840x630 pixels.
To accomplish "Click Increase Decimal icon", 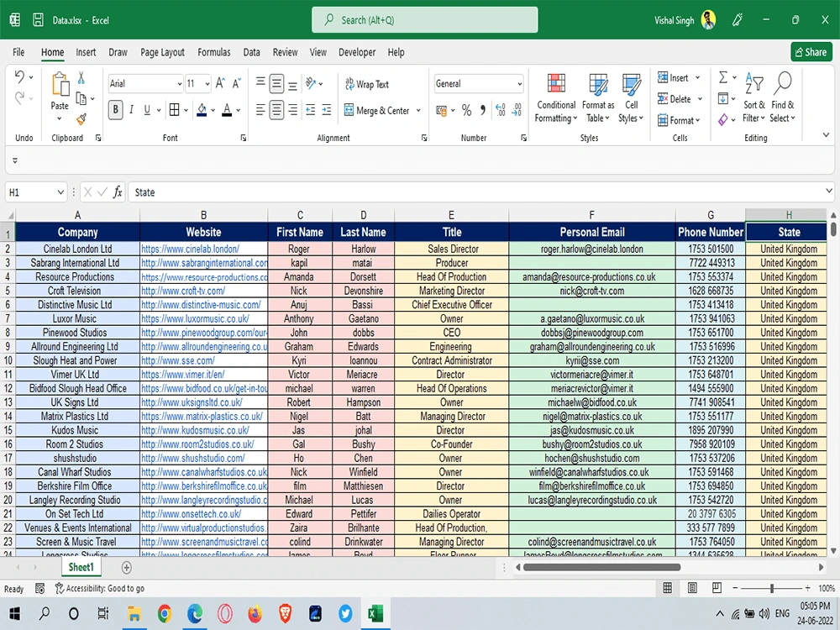I will pos(501,110).
